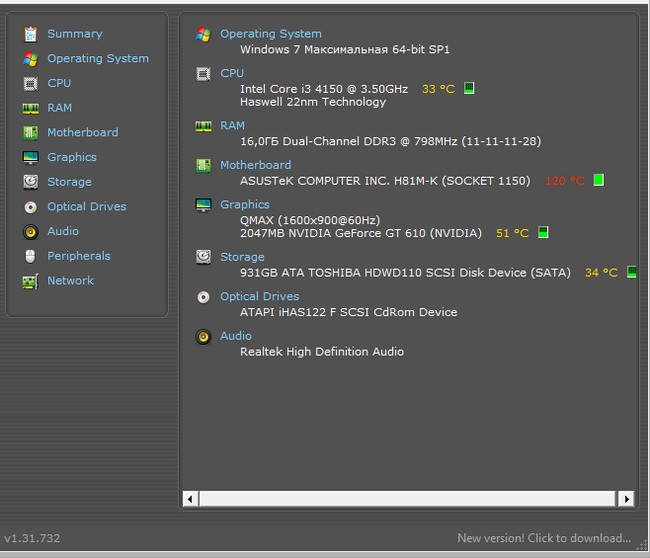The image size is (650, 558).
Task: Click the Network card icon in sidebar
Action: coord(30,281)
